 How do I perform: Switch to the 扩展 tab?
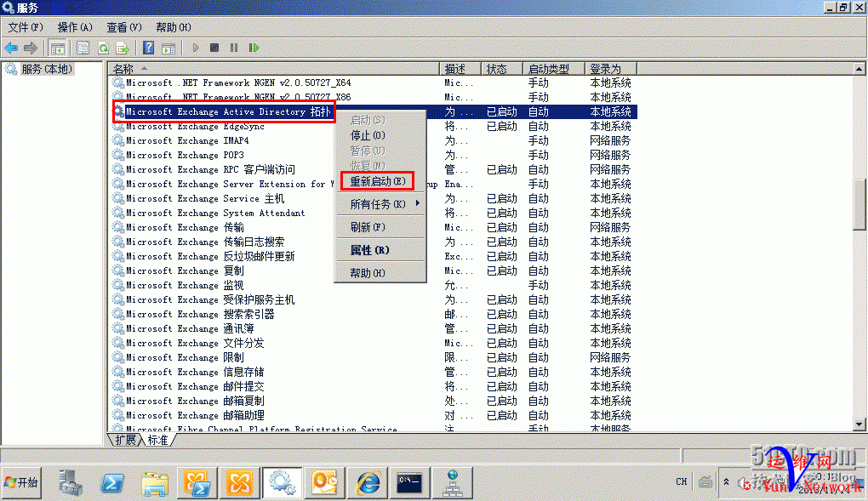point(125,440)
